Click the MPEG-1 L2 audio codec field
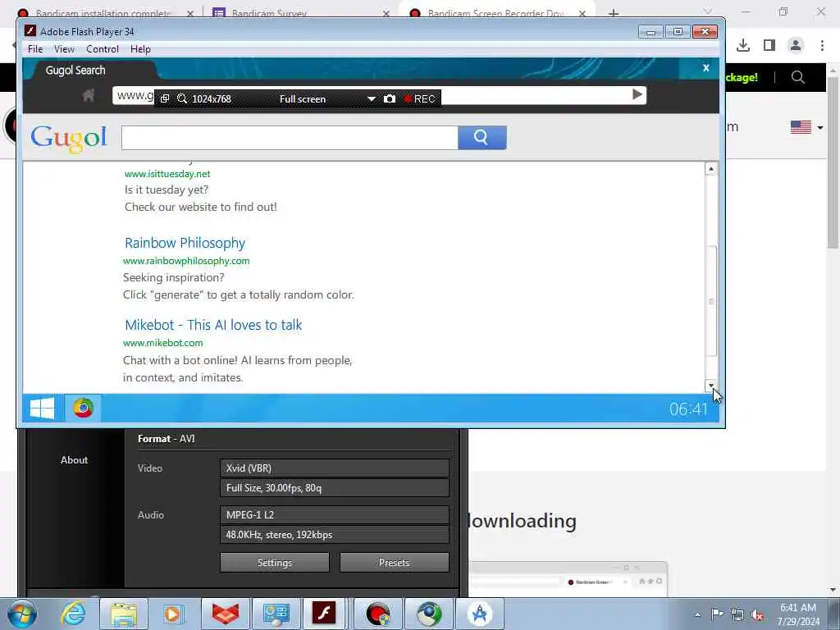This screenshot has height=630, width=840. pos(335,515)
